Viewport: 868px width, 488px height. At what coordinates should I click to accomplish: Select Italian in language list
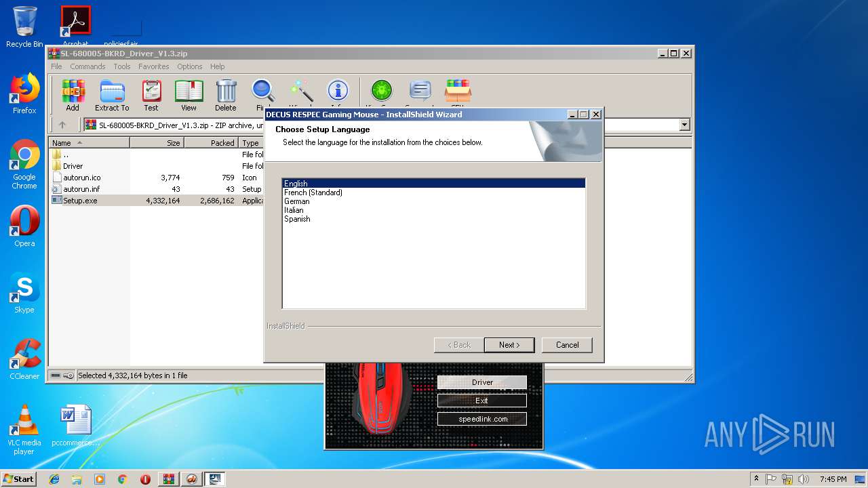tap(434, 210)
